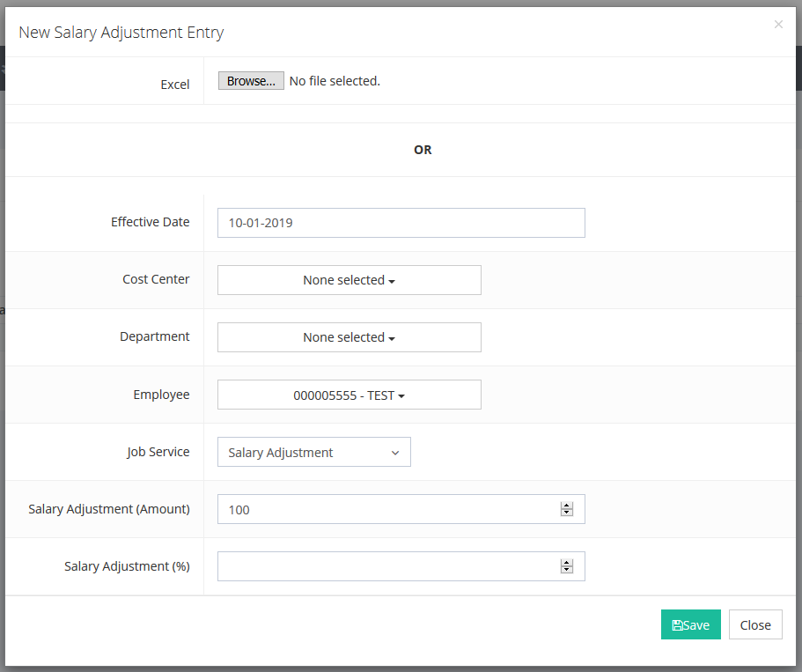
Task: Increase Salary Adjustment Amount with up arrow
Action: (567, 506)
